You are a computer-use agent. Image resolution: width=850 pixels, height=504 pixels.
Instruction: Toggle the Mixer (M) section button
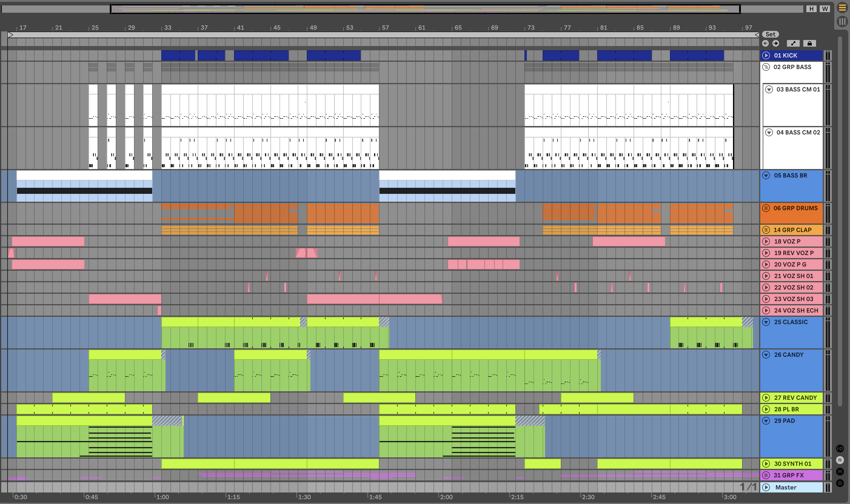(x=840, y=471)
